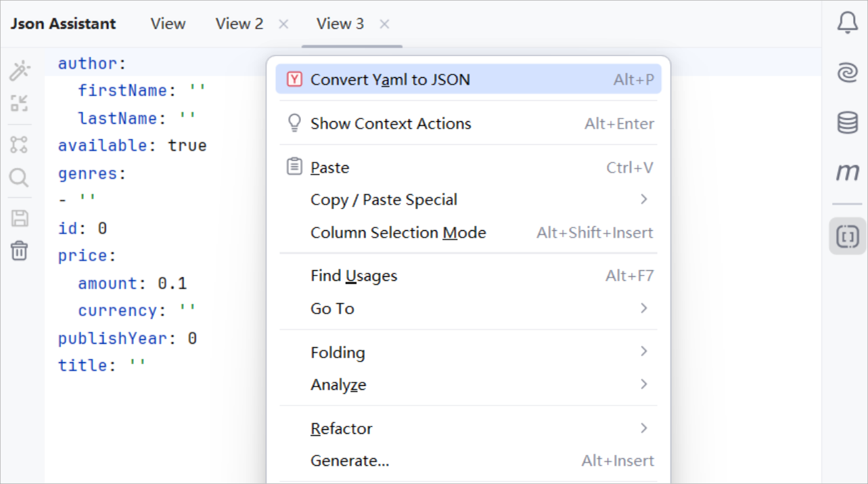Select the magic wand formatting tool
The width and height of the screenshot is (868, 484).
[x=20, y=70]
